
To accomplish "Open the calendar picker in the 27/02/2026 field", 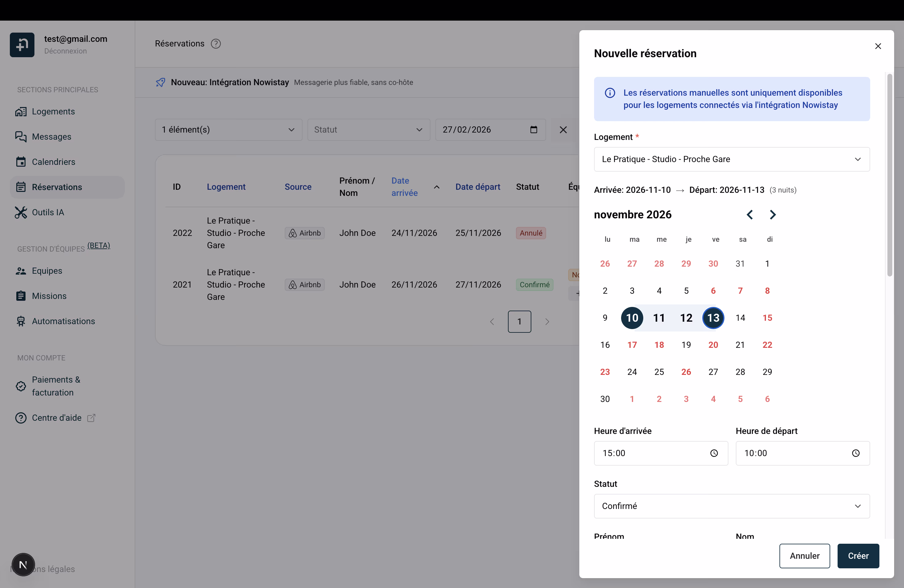I will pos(533,129).
